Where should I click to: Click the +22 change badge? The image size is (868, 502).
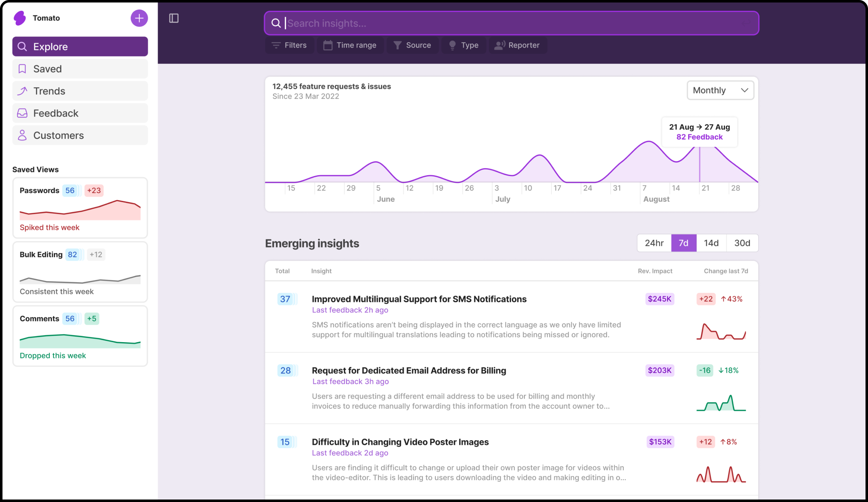click(x=706, y=299)
